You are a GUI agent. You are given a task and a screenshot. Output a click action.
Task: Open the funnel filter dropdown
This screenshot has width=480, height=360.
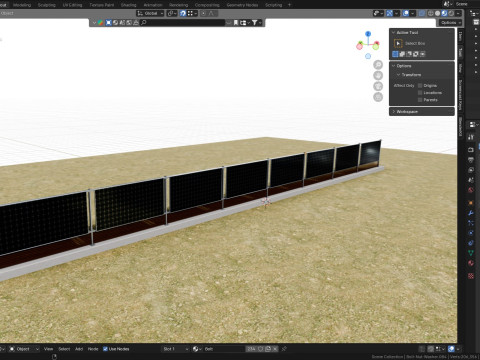click(256, 23)
